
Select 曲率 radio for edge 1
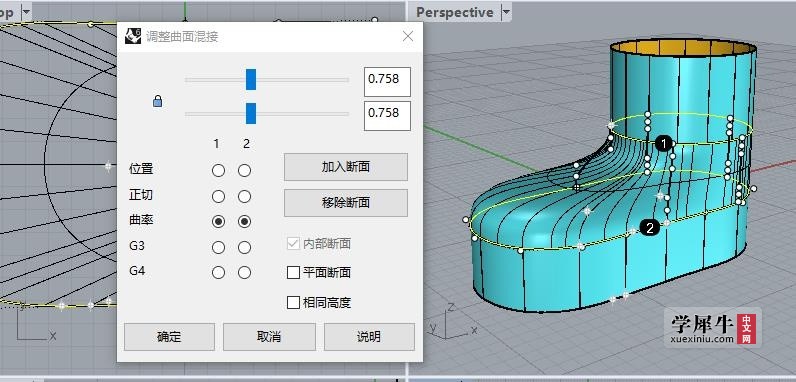click(218, 221)
